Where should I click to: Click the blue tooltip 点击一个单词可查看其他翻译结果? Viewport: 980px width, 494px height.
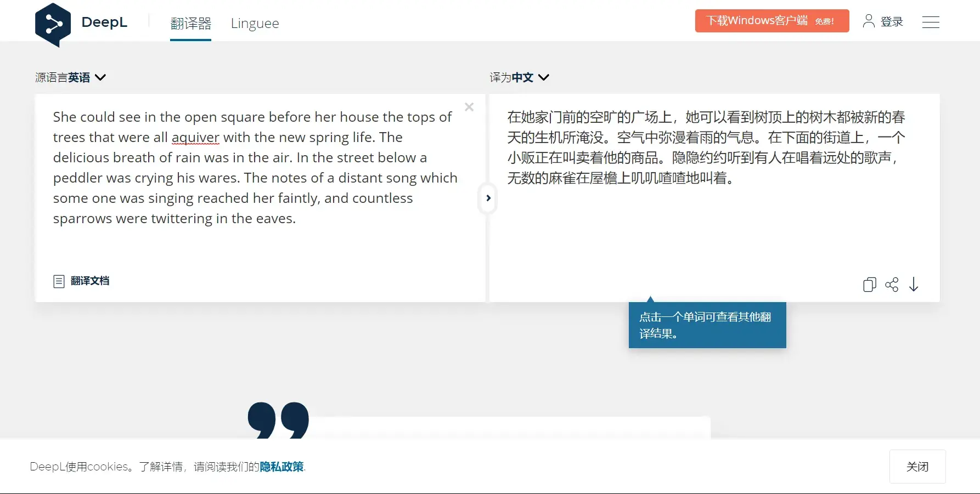707,325
